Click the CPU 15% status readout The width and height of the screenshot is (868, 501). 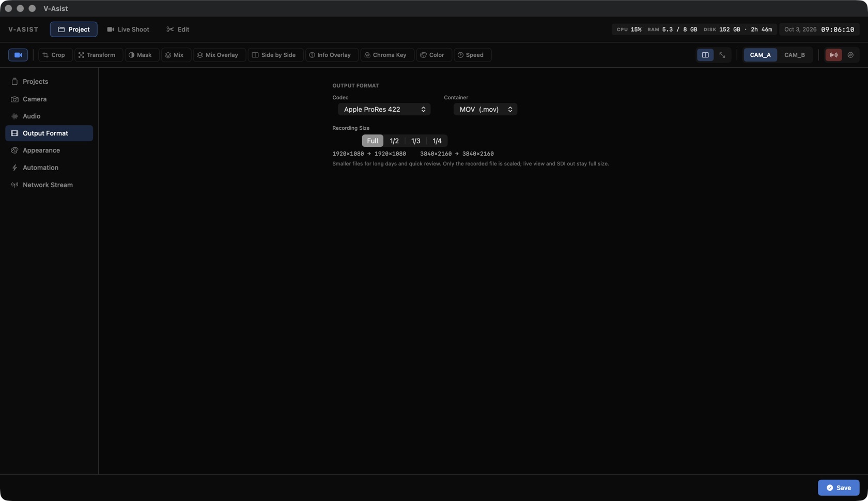click(x=629, y=29)
